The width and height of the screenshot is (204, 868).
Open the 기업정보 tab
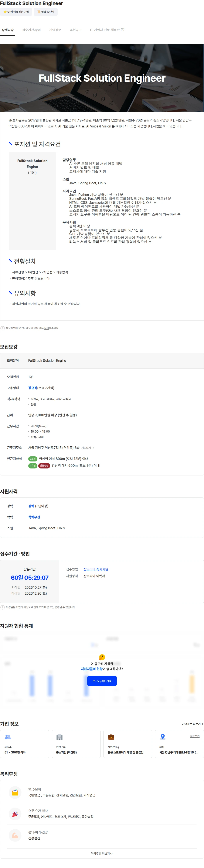coord(55,30)
